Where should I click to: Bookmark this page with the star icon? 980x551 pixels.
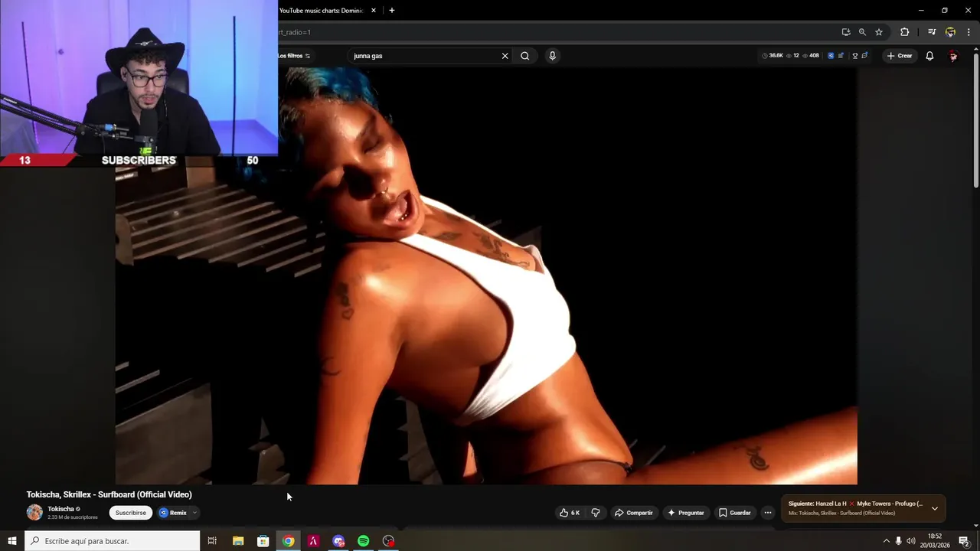tap(879, 32)
